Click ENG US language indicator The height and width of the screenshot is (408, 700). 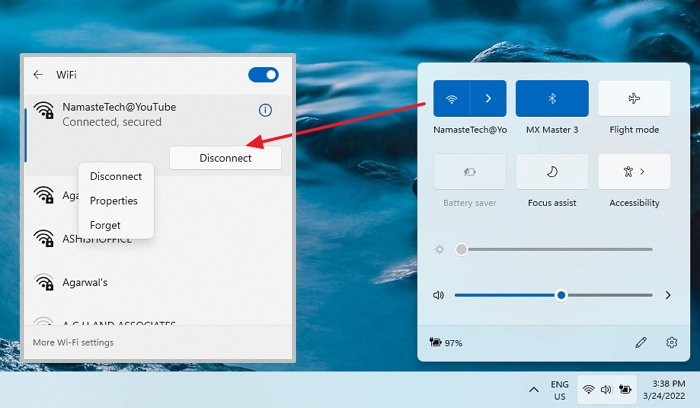point(559,390)
